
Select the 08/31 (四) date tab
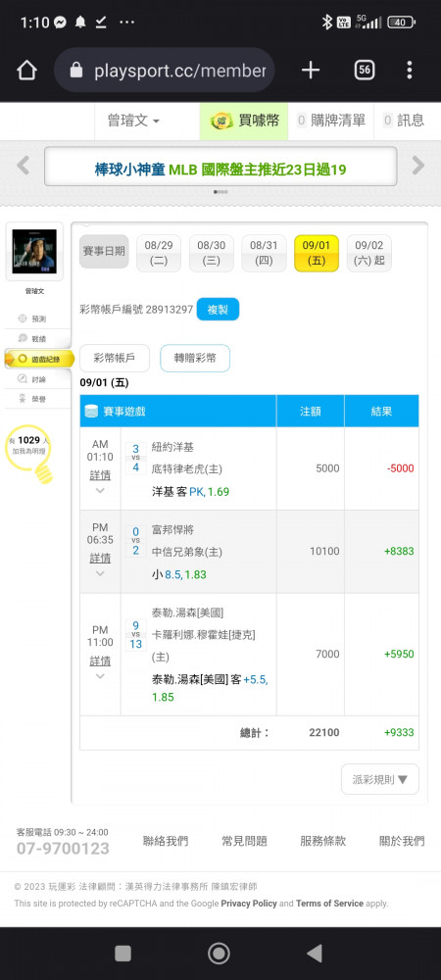[264, 253]
